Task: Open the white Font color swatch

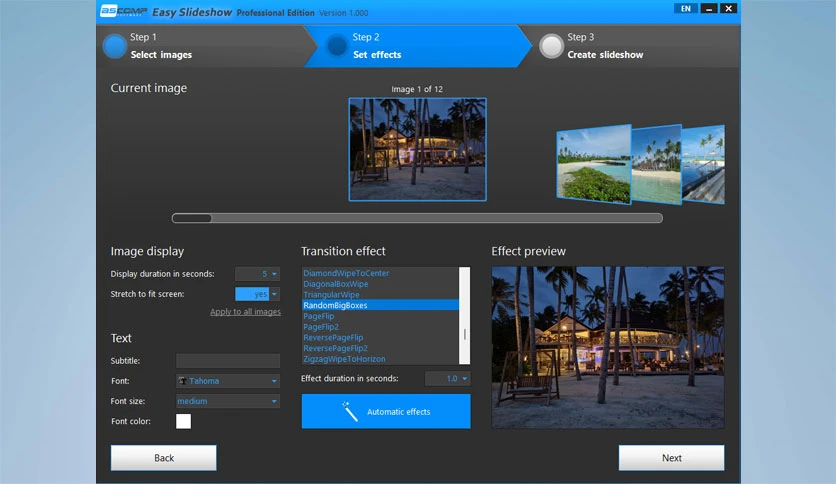Action: click(183, 421)
